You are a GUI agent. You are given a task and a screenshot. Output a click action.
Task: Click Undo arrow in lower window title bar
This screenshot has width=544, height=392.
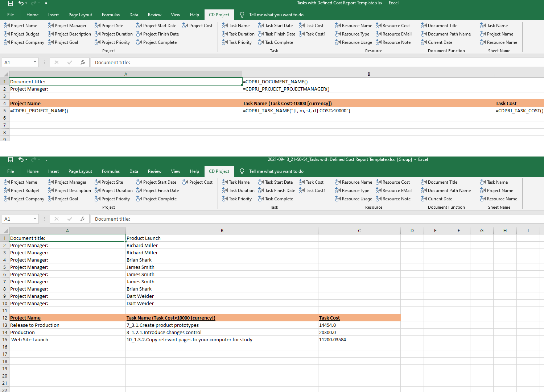[21, 159]
